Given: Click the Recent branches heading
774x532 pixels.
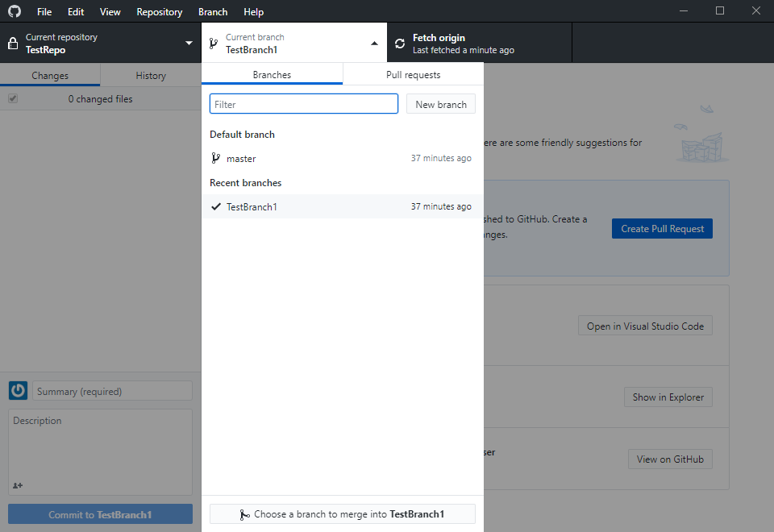Looking at the screenshot, I should click(245, 183).
